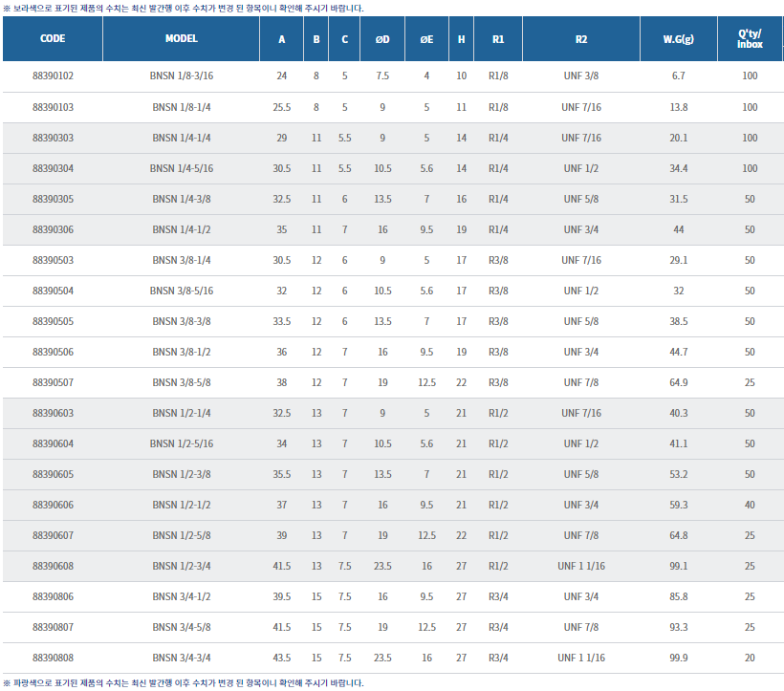The image size is (784, 691).
Task: Select product code 88390806
Action: pos(53,596)
